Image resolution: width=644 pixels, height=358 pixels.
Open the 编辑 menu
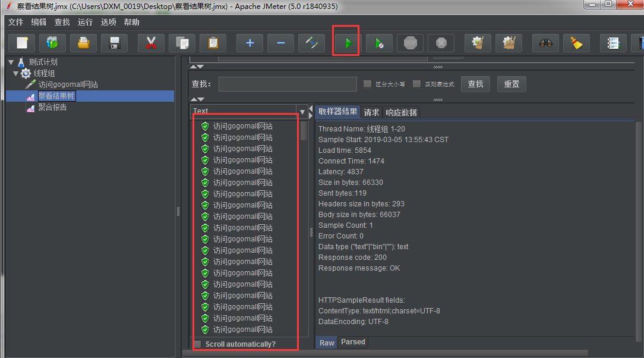39,22
